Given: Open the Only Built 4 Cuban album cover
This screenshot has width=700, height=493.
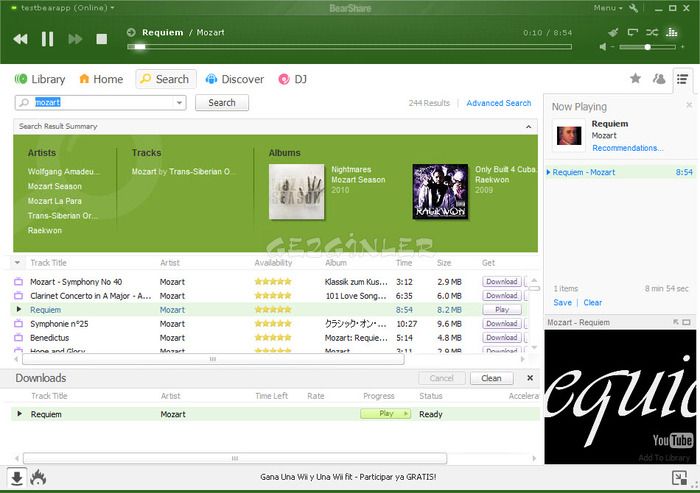Looking at the screenshot, I should [x=441, y=192].
